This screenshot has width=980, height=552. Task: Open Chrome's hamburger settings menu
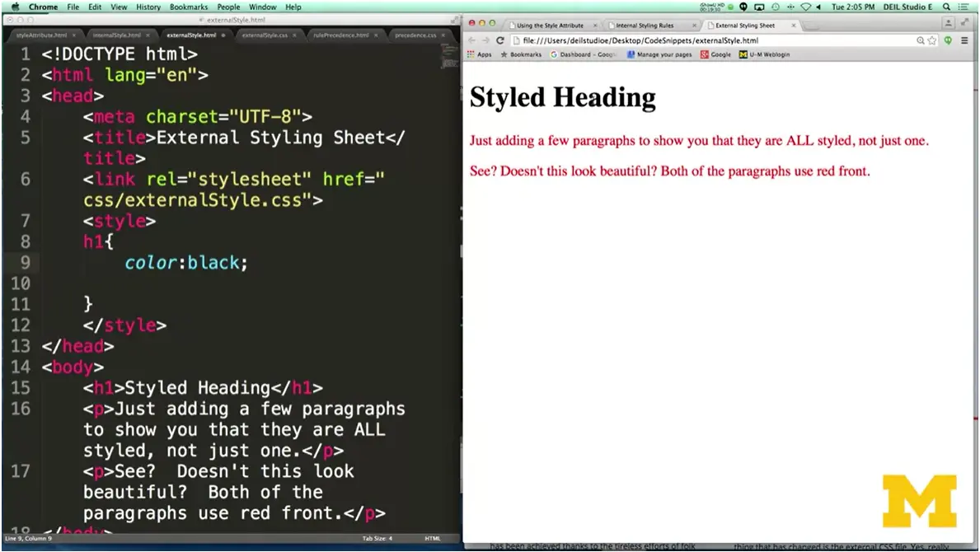[964, 39]
